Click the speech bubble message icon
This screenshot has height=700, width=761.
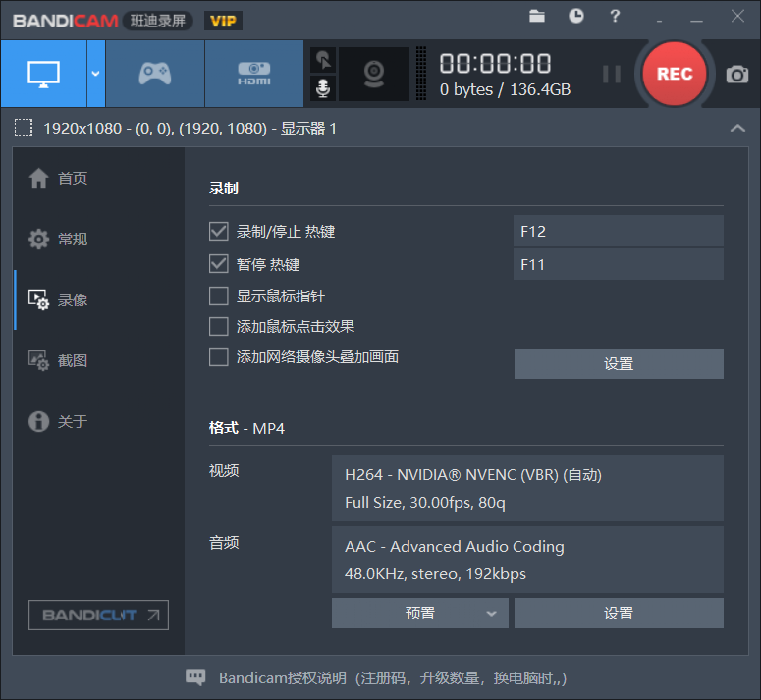pyautogui.click(x=195, y=677)
